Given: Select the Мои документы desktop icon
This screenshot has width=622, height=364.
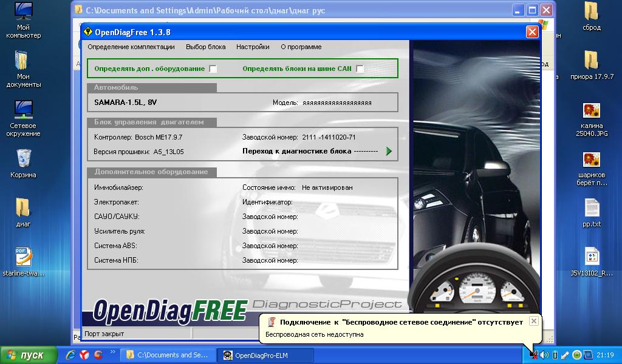Looking at the screenshot, I should click(24, 69).
